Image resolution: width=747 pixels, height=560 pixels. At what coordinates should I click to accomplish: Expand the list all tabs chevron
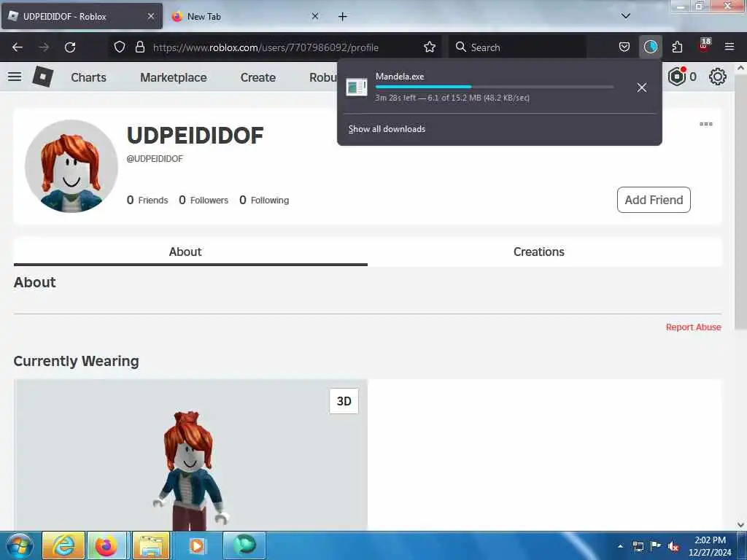click(625, 16)
